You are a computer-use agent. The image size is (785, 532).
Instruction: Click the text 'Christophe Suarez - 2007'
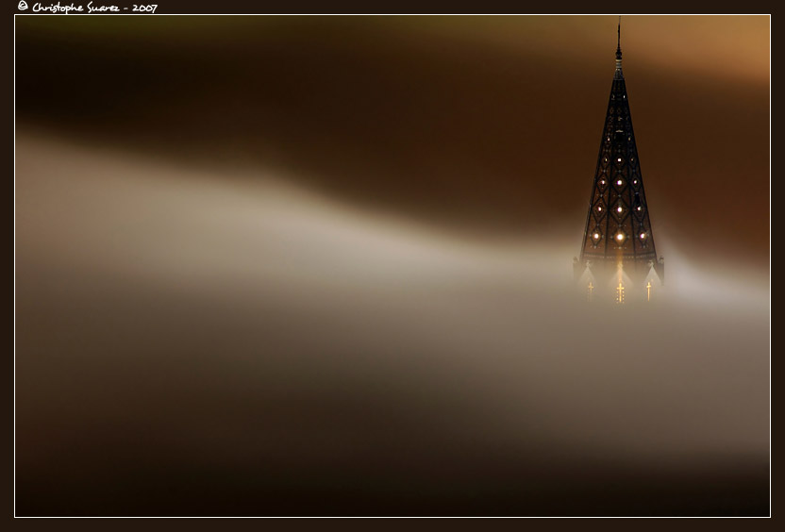(94, 8)
